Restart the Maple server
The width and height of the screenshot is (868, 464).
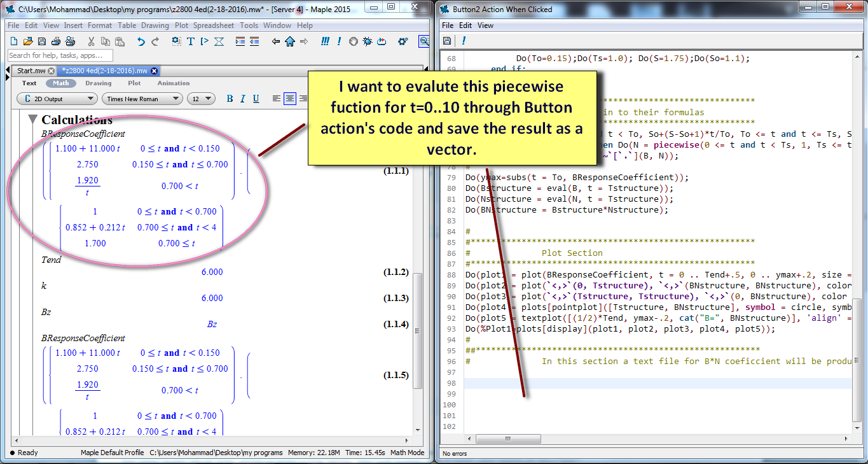[382, 41]
